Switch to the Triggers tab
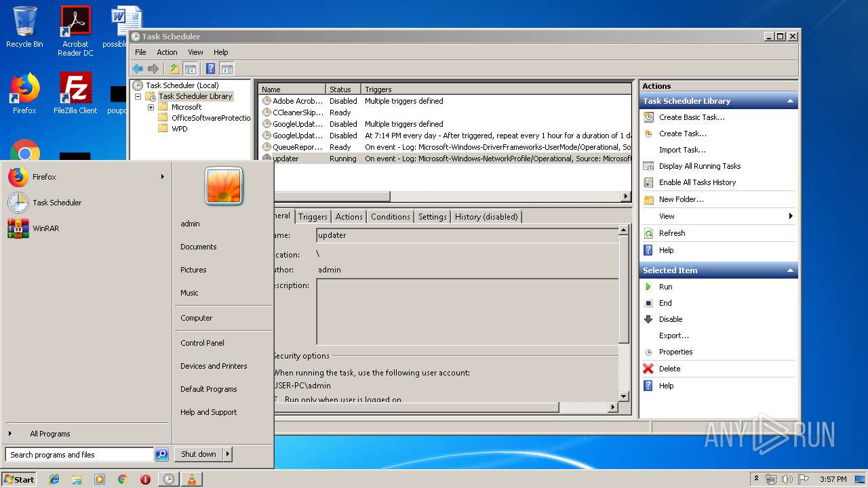 (x=313, y=217)
